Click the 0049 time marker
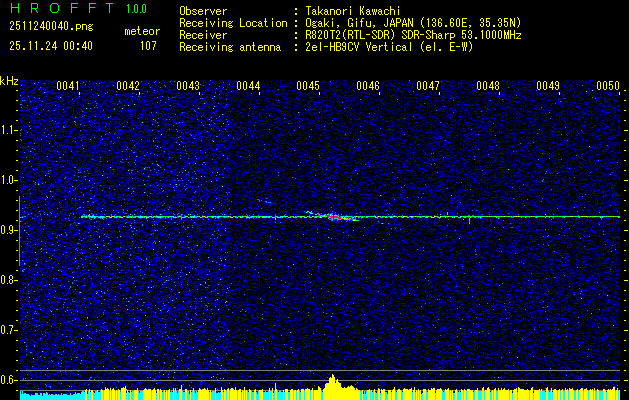629x400 pixels. tap(548, 86)
